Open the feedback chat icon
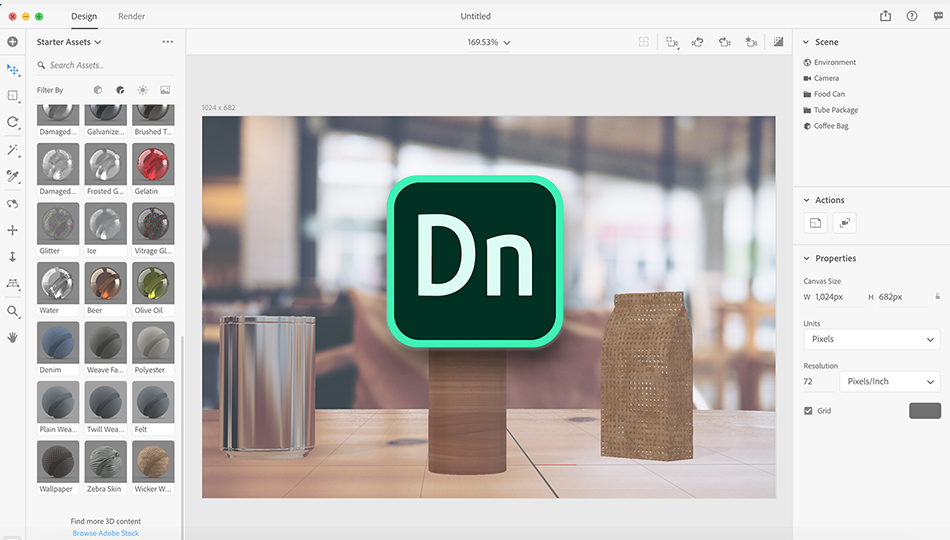Viewport: 950px width, 540px height. pos(938,16)
